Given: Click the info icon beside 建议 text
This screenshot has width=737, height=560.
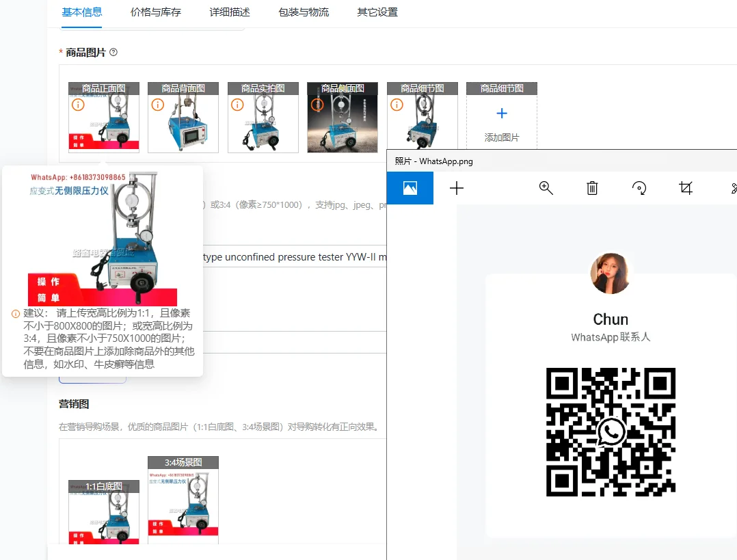Looking at the screenshot, I should pos(16,314).
